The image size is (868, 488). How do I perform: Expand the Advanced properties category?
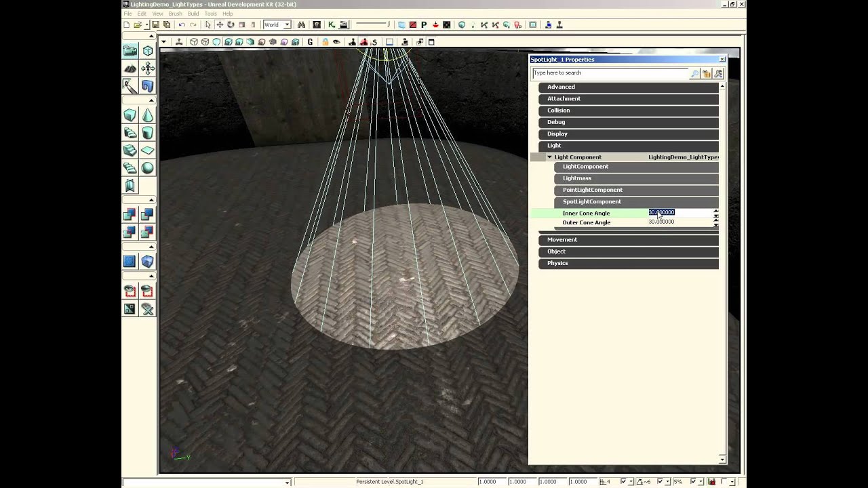pos(629,87)
